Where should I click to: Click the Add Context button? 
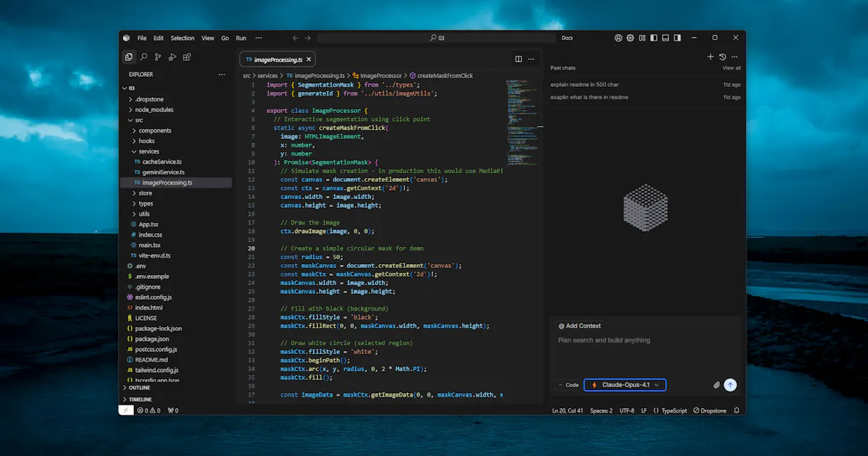(579, 326)
